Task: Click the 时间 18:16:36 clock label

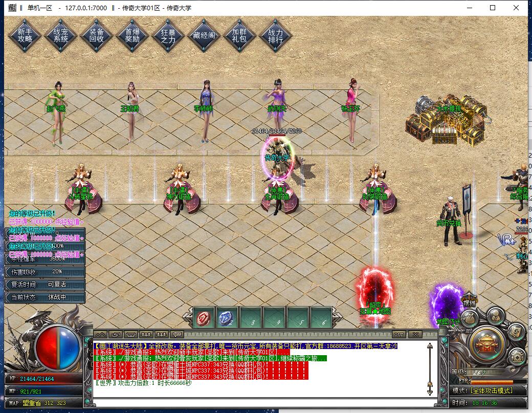Action: [474, 403]
